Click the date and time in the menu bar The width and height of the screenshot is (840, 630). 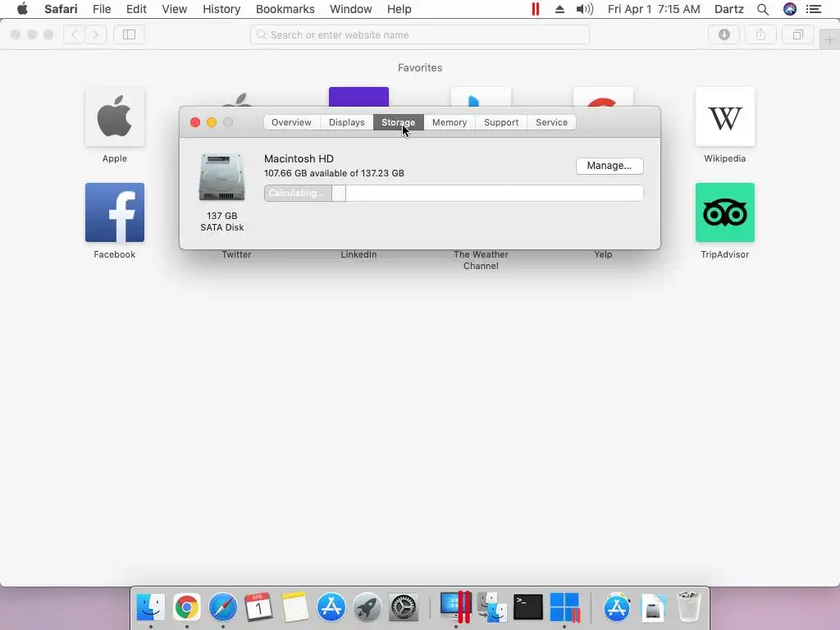(x=654, y=9)
